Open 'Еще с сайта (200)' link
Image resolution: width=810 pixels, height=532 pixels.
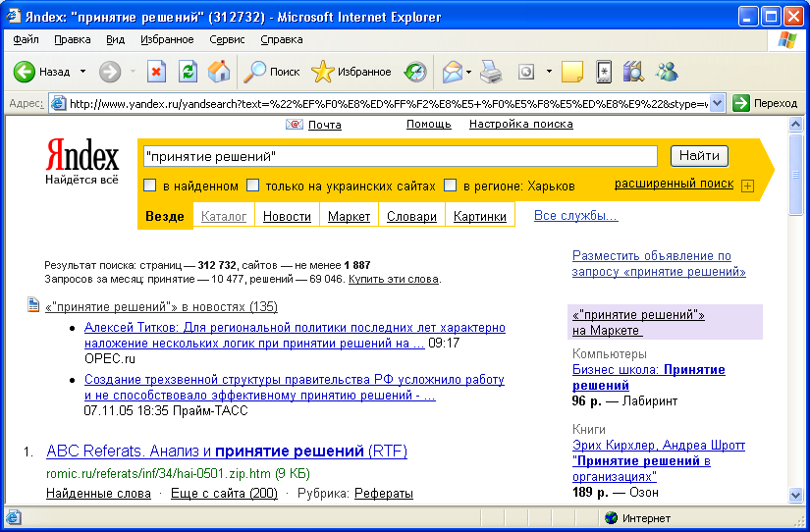(x=224, y=494)
